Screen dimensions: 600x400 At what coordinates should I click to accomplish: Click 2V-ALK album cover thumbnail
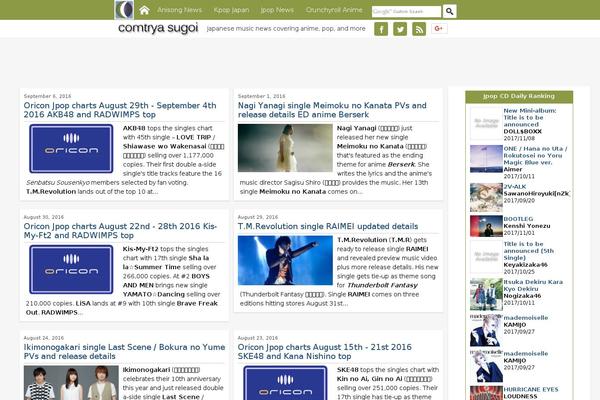(x=486, y=198)
